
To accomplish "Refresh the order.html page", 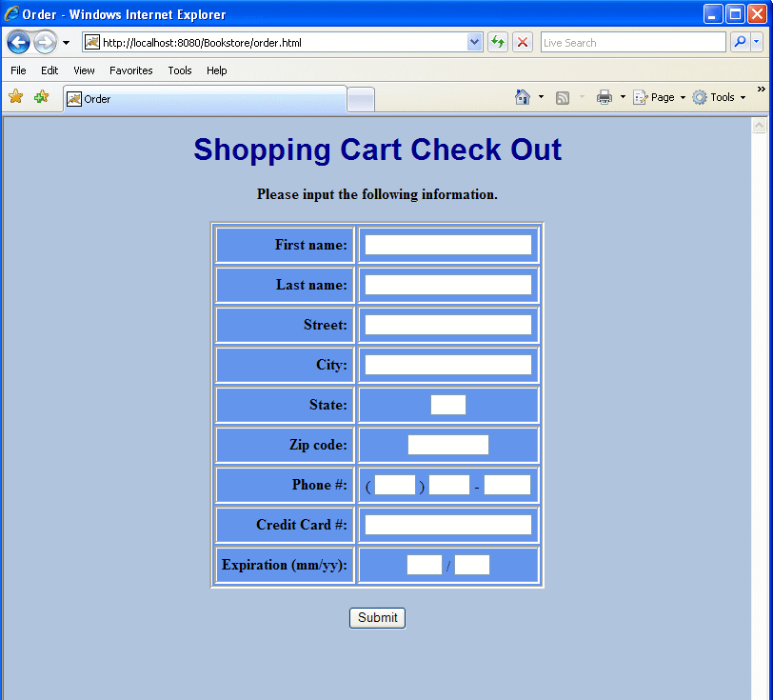I will (497, 42).
